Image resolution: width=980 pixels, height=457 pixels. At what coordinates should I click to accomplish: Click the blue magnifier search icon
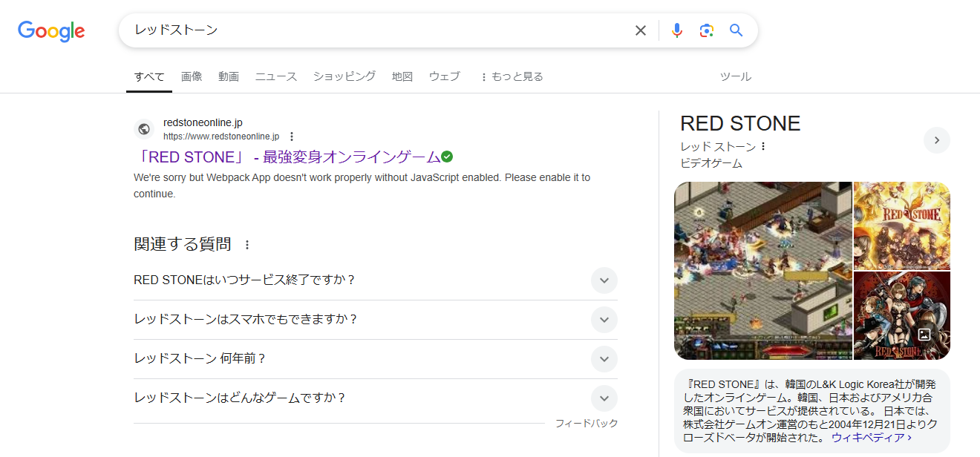[x=736, y=30]
